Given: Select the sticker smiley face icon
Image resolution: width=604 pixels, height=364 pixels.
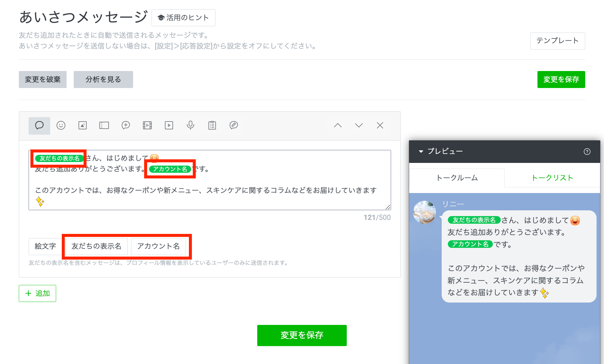Looking at the screenshot, I should (x=61, y=126).
